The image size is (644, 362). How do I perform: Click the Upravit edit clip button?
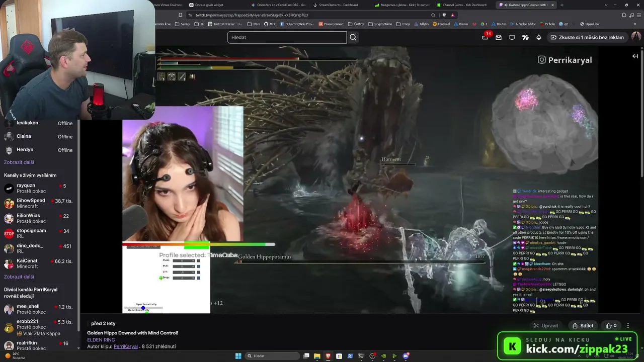pyautogui.click(x=546, y=326)
